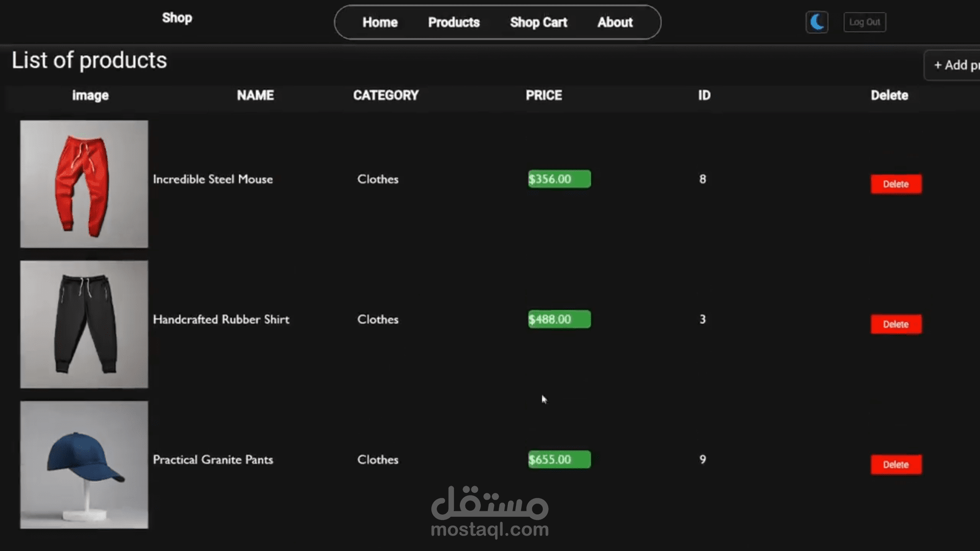Click the NAME column header
The width and height of the screenshot is (980, 551).
pos(255,95)
